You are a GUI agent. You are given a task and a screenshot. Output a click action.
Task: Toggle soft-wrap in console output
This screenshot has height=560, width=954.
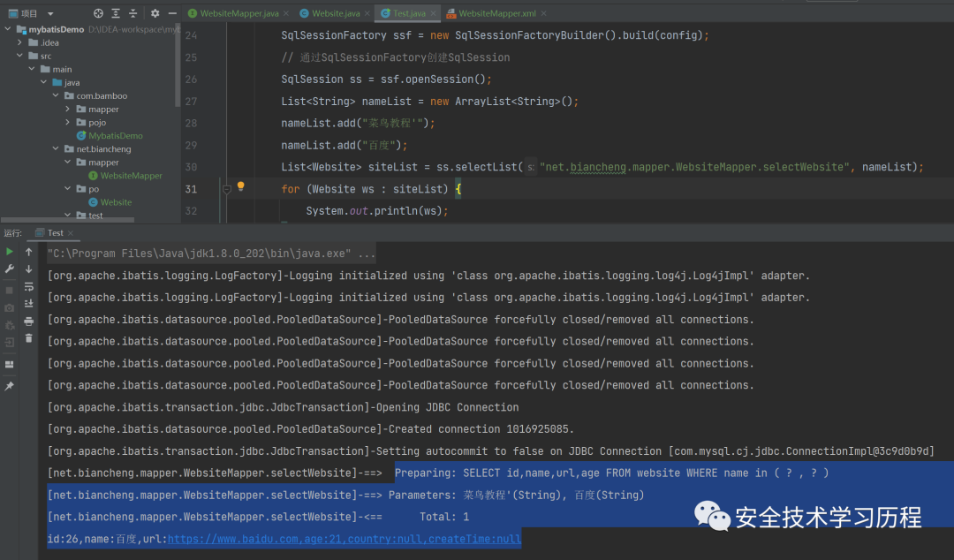(x=28, y=286)
